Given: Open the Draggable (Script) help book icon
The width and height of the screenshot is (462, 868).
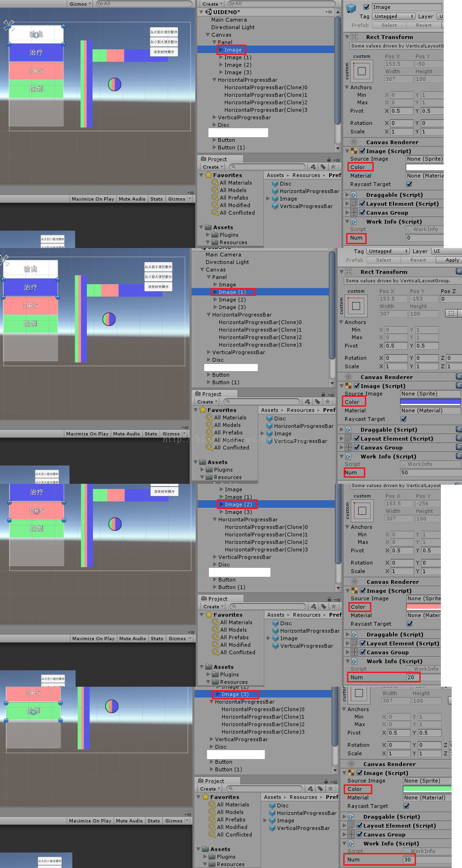Looking at the screenshot, I should click(x=459, y=429).
